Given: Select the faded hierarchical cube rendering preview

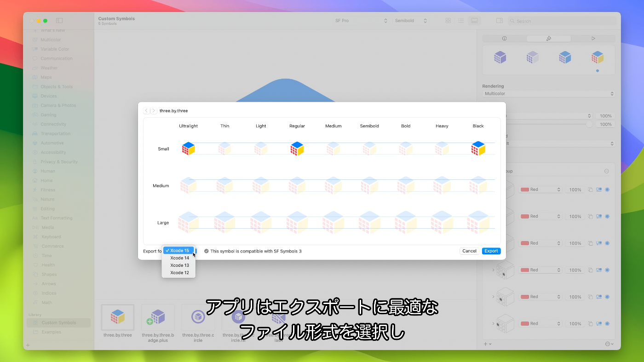Looking at the screenshot, I should click(x=533, y=57).
